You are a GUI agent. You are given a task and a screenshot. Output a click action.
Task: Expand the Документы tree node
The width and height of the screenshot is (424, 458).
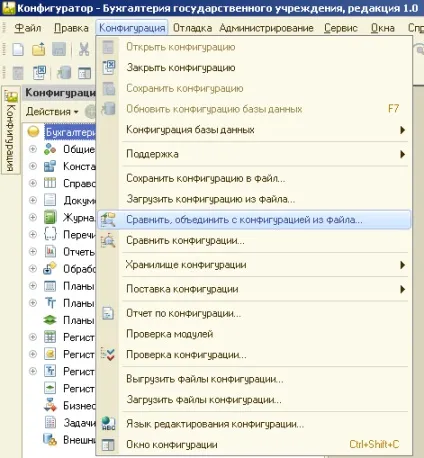33,200
